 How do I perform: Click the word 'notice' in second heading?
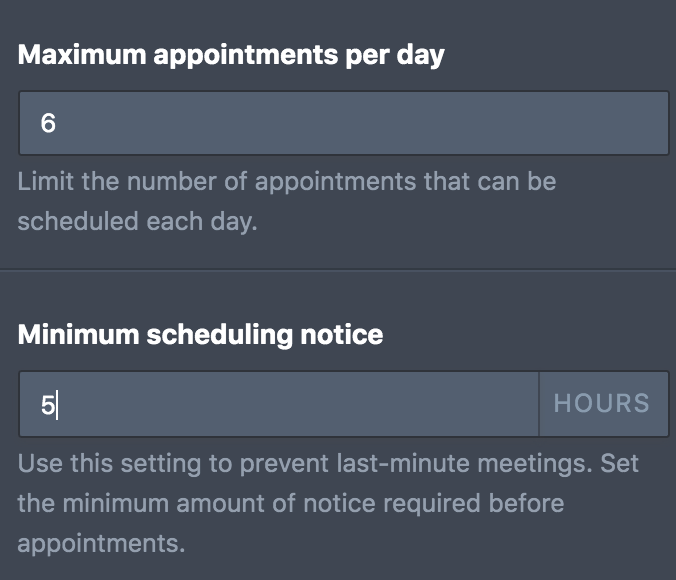[341, 334]
